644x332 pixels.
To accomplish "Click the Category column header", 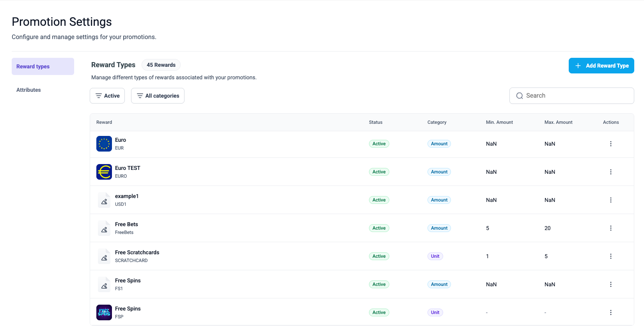I will [x=437, y=122].
